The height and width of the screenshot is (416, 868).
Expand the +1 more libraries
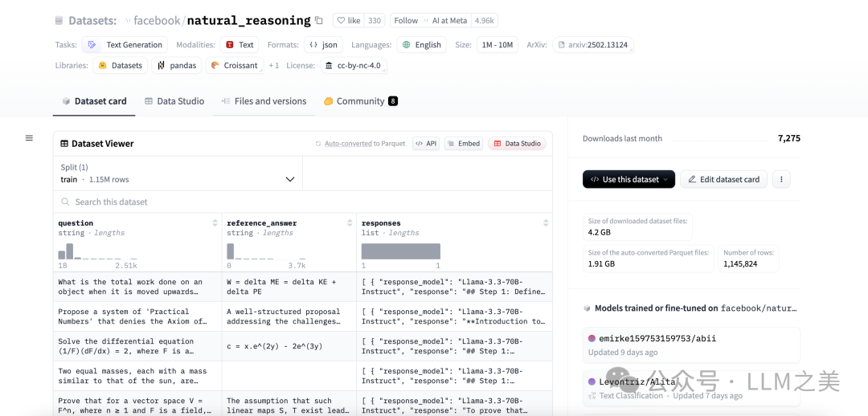tap(274, 65)
